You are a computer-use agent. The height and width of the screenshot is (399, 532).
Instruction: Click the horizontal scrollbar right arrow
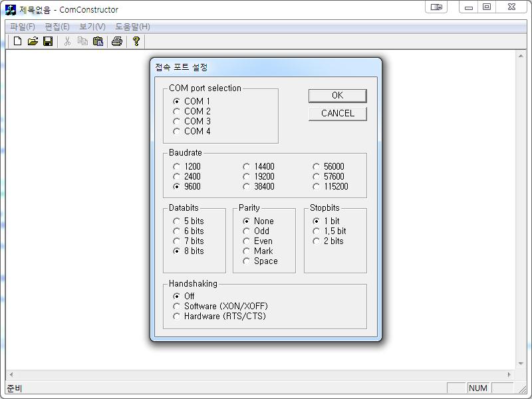coord(509,374)
